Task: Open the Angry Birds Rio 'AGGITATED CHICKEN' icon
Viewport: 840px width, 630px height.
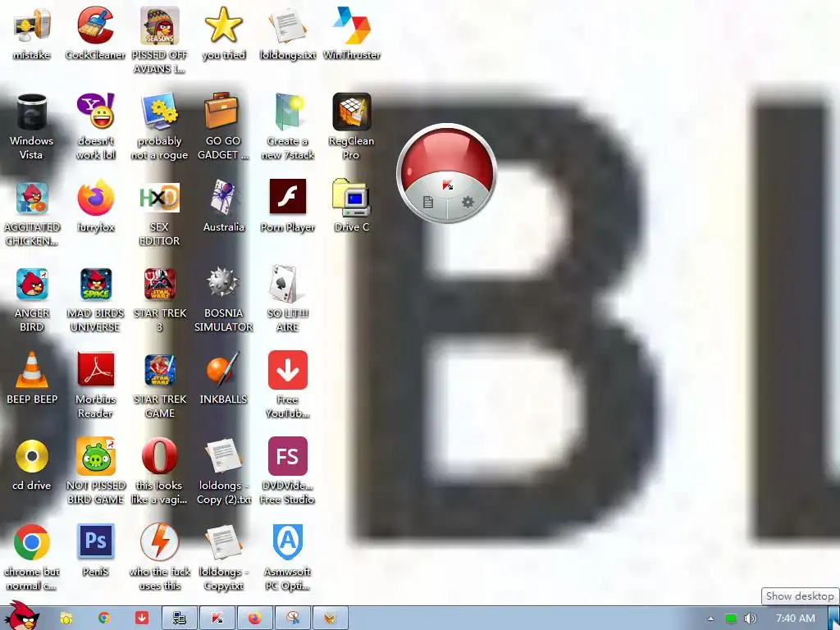Action: click(x=32, y=198)
